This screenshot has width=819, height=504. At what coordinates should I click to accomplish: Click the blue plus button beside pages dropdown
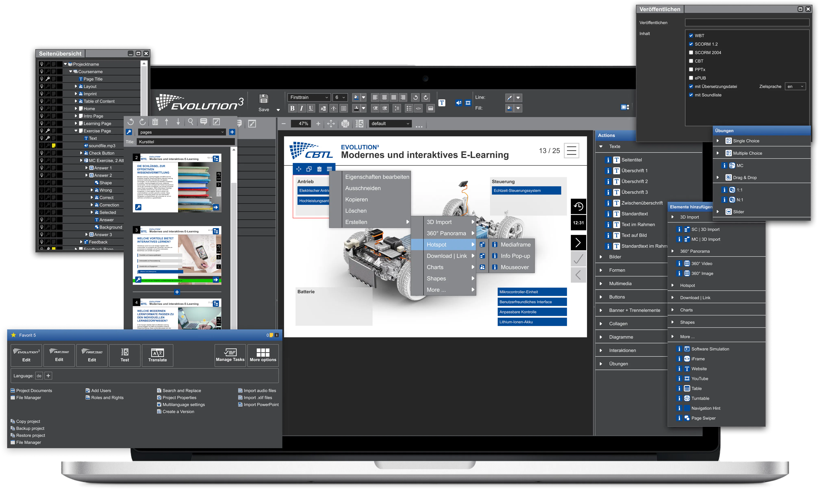(232, 132)
